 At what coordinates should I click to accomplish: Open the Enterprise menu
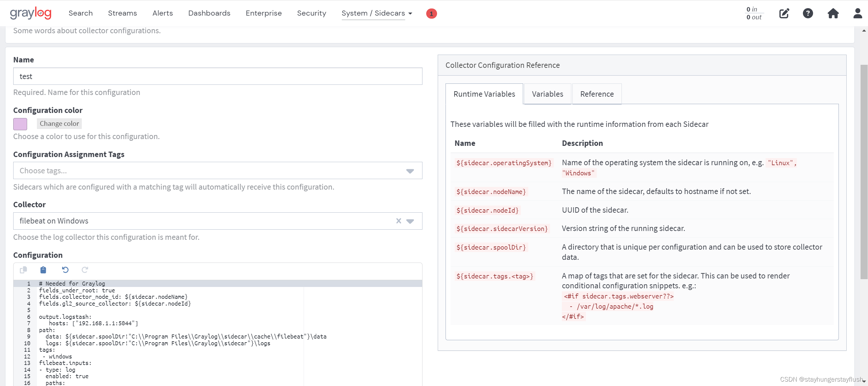(x=263, y=13)
